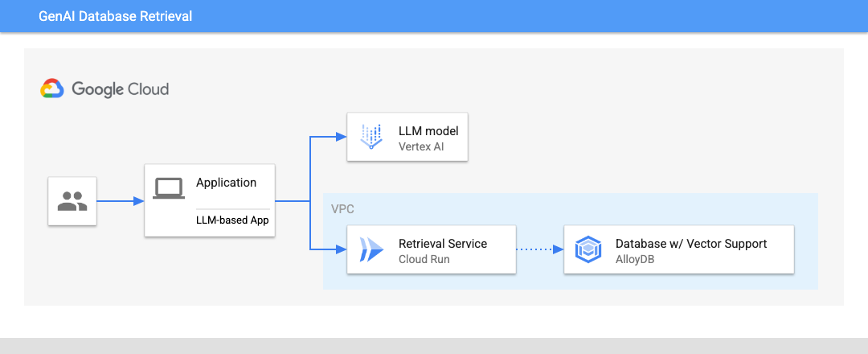Click the "Retrieval Service" label
This screenshot has height=354, width=868.
[x=443, y=243]
